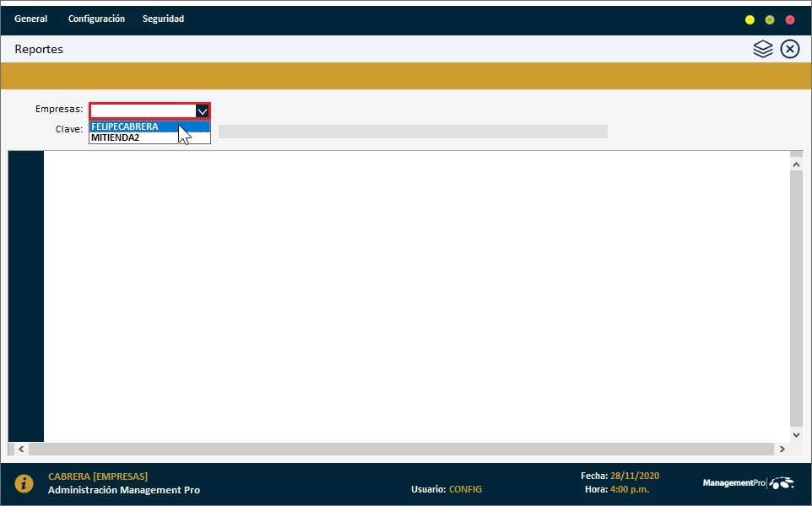Click the gray field next to Clave
The image size is (812, 506).
pyautogui.click(x=413, y=132)
